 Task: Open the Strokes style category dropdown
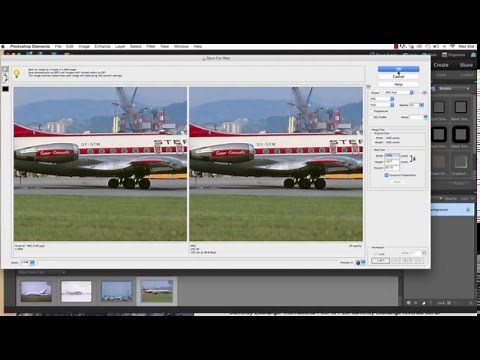[453, 88]
